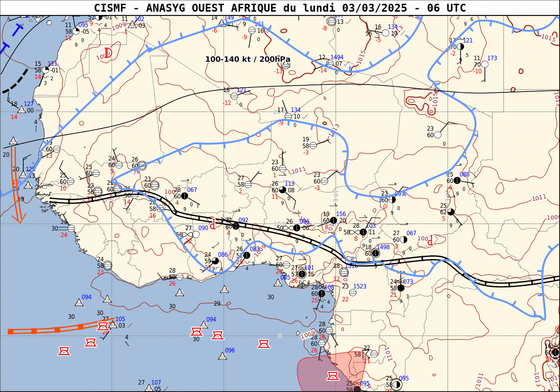Image resolution: width=560 pixels, height=392 pixels.
Task: Click the blue value 1498
Action: coord(383,247)
